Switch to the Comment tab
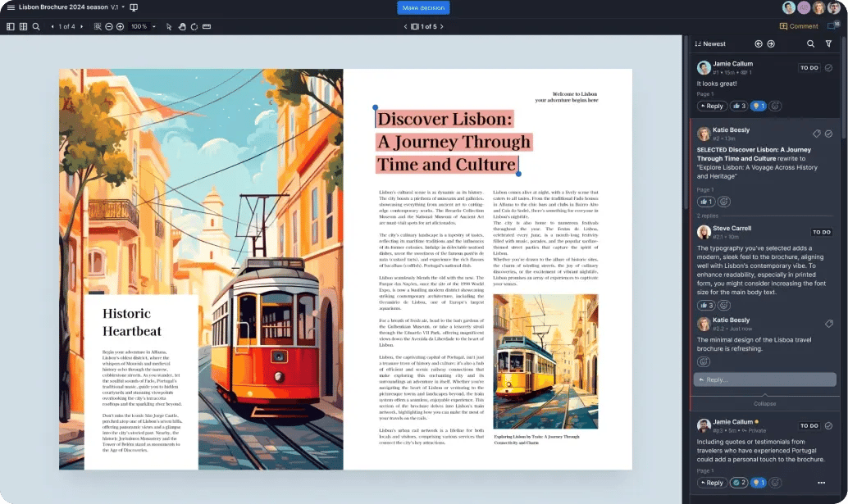Viewport: 848px width, 504px height. pos(799,26)
